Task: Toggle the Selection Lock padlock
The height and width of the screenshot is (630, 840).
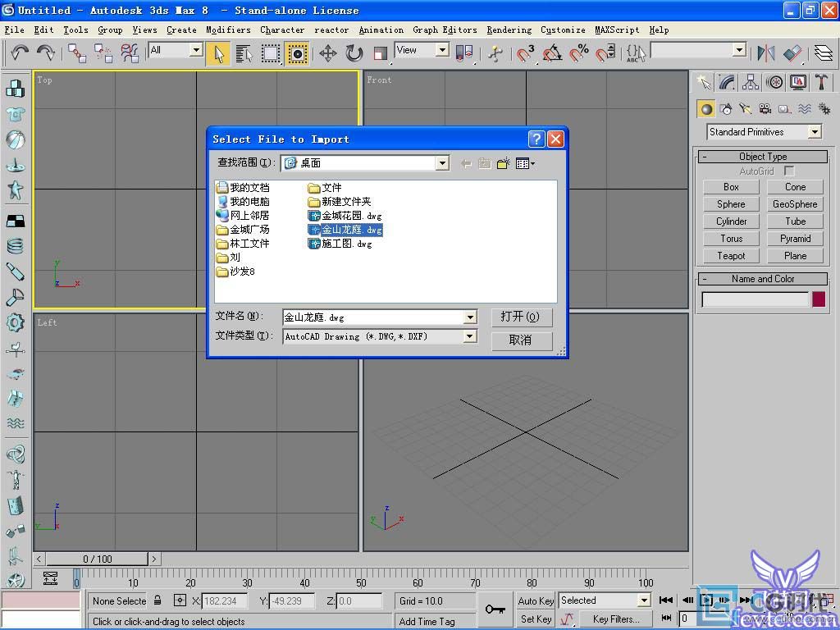Action: (157, 600)
